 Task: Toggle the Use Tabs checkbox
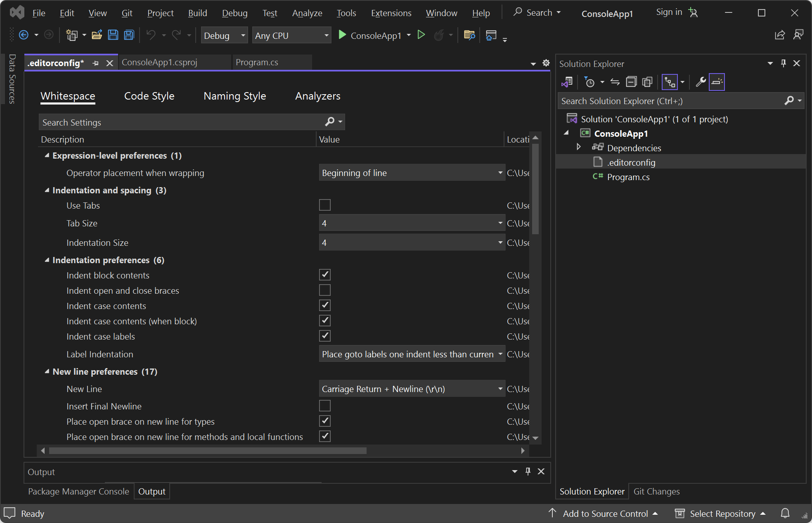click(x=325, y=205)
